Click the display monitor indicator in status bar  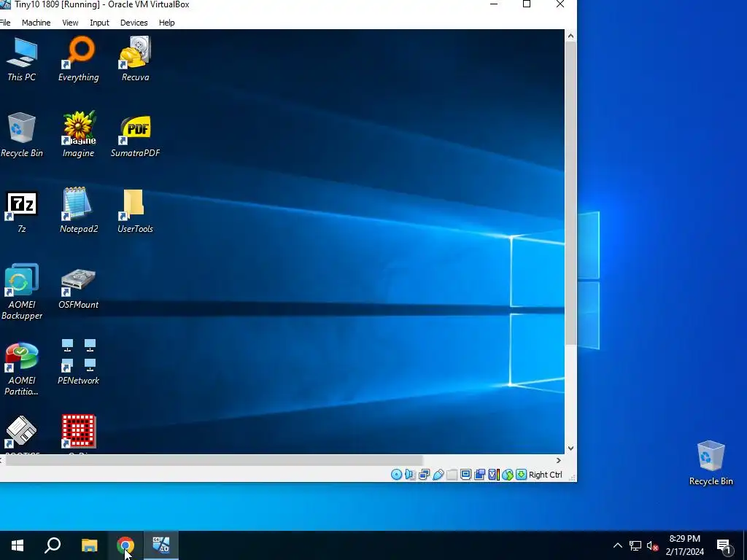(466, 475)
